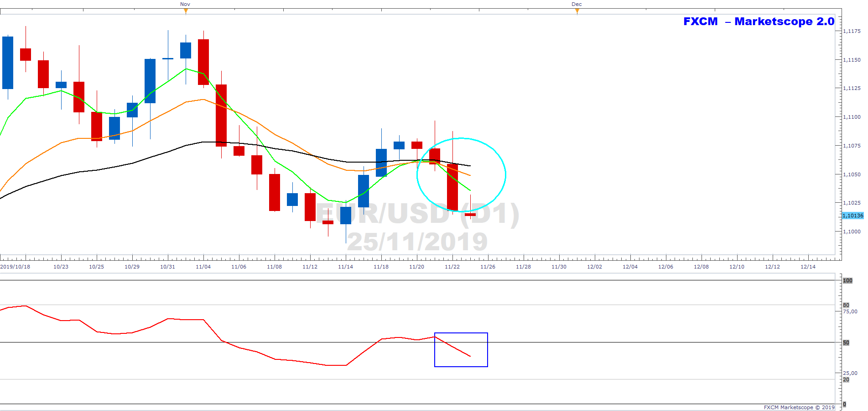The width and height of the screenshot is (868, 411).
Task: Click the 11/08 date axis label
Action: 274,267
